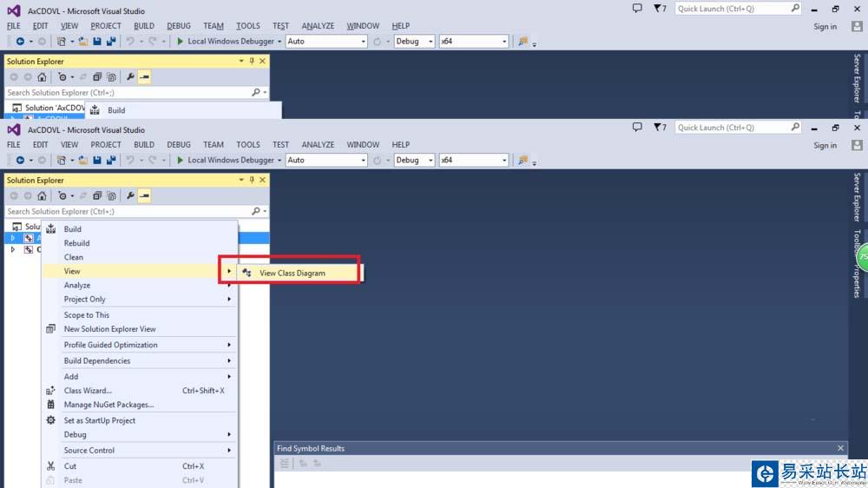This screenshot has width=868, height=488.
Task: Click Home icon in upper Solution Explorer
Action: coord(42,77)
